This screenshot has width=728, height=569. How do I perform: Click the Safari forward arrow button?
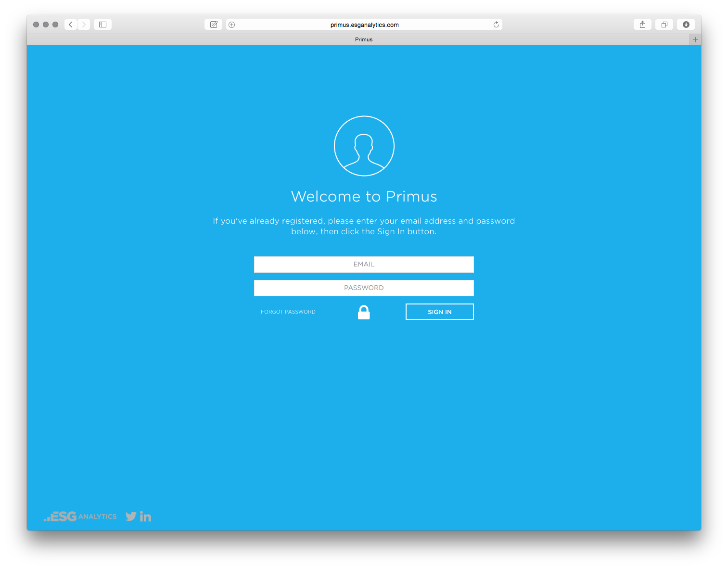click(84, 25)
